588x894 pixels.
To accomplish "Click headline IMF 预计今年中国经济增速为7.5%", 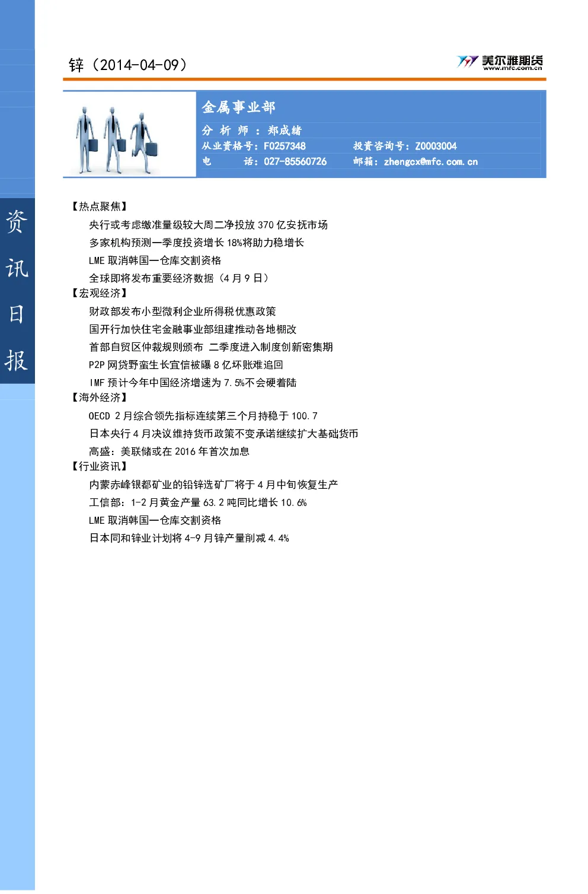I will pos(193,383).
